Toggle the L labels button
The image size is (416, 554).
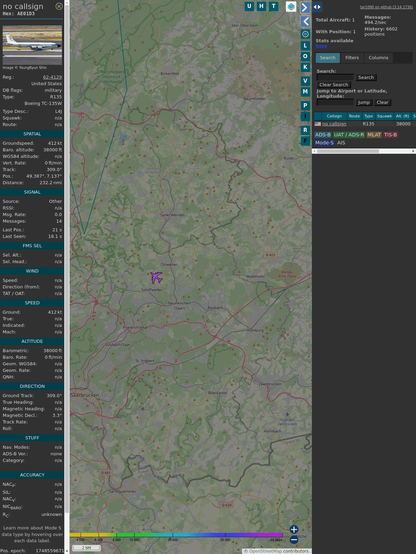click(x=305, y=45)
